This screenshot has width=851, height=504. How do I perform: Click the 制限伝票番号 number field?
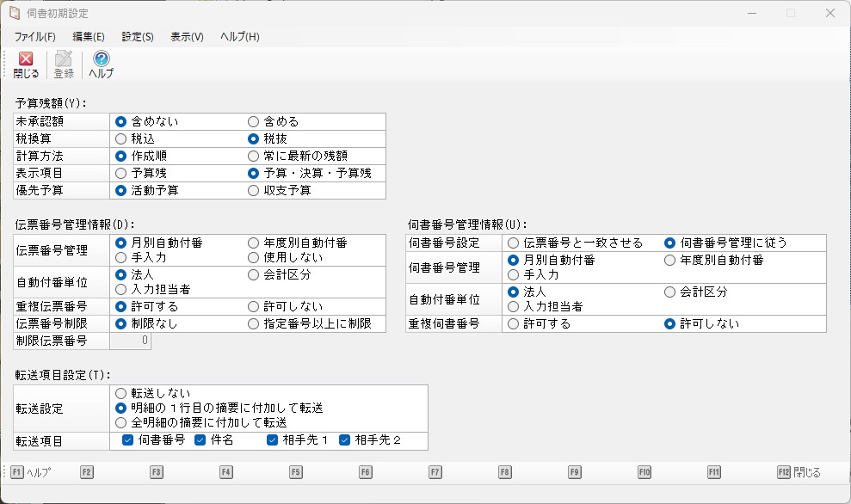pos(131,341)
